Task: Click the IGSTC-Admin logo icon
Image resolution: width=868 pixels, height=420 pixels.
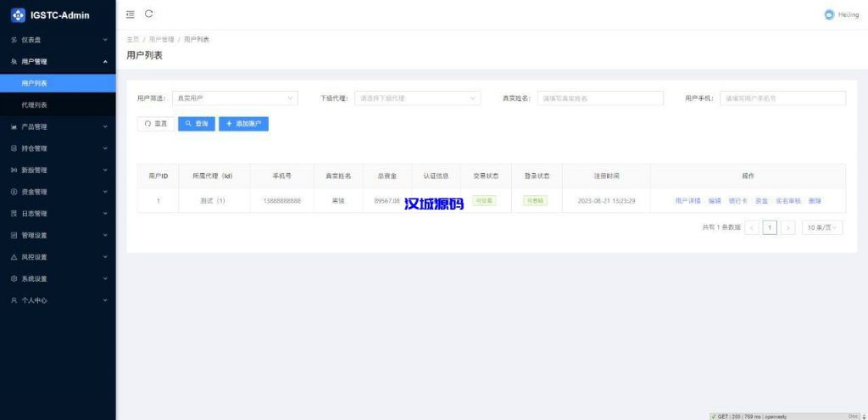Action: [x=19, y=15]
